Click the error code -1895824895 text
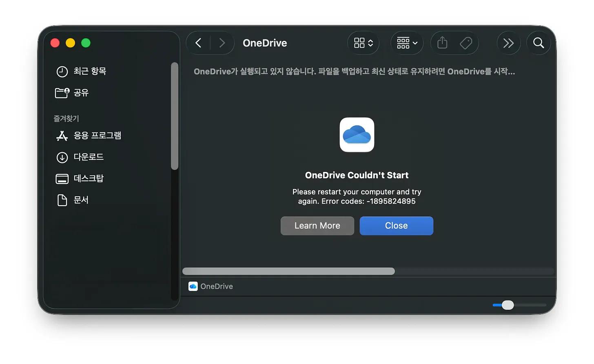Screen dimensions: 594x364 391,201
